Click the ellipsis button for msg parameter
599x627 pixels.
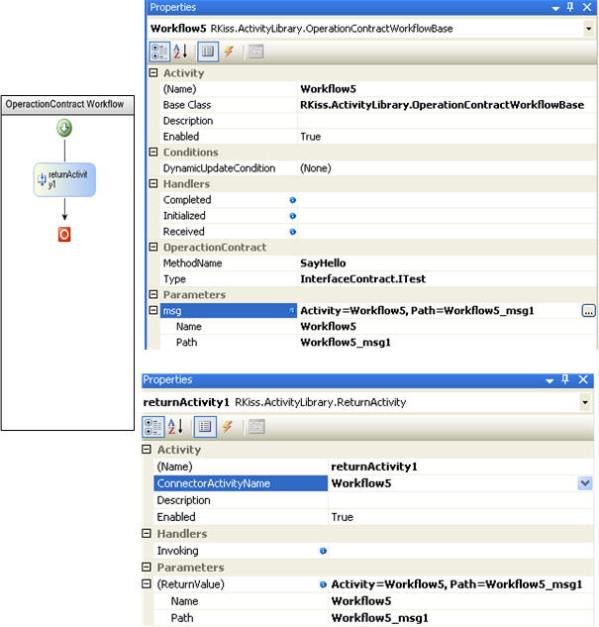coord(588,311)
